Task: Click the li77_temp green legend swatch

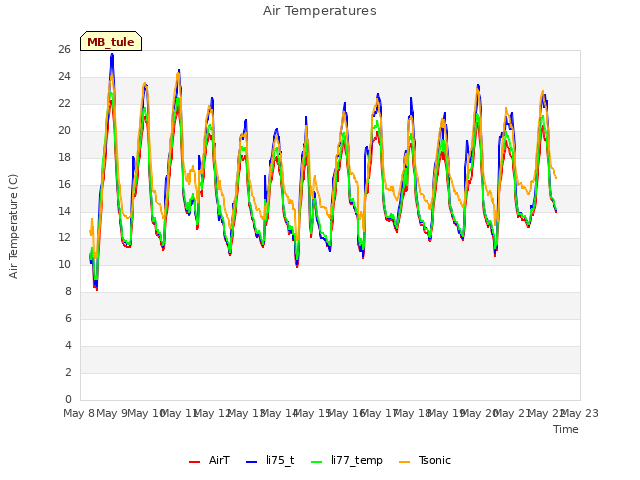Action: point(317,462)
